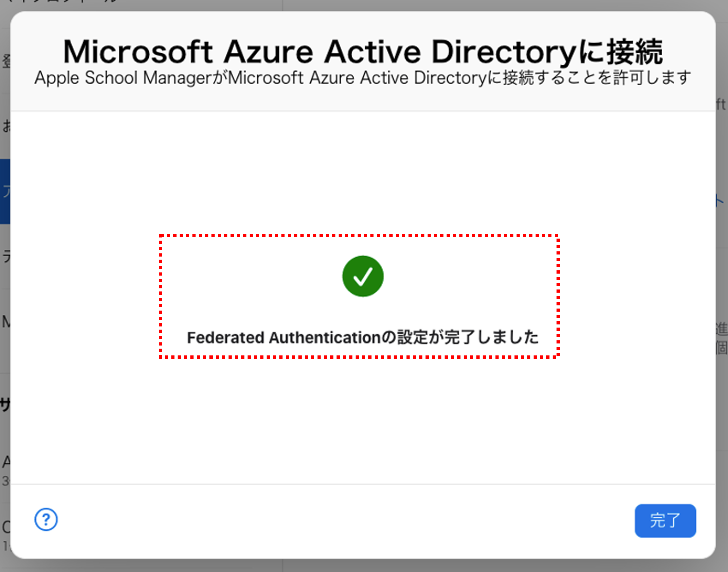Click the 完了 button to finish
The height and width of the screenshot is (572, 728).
[665, 521]
